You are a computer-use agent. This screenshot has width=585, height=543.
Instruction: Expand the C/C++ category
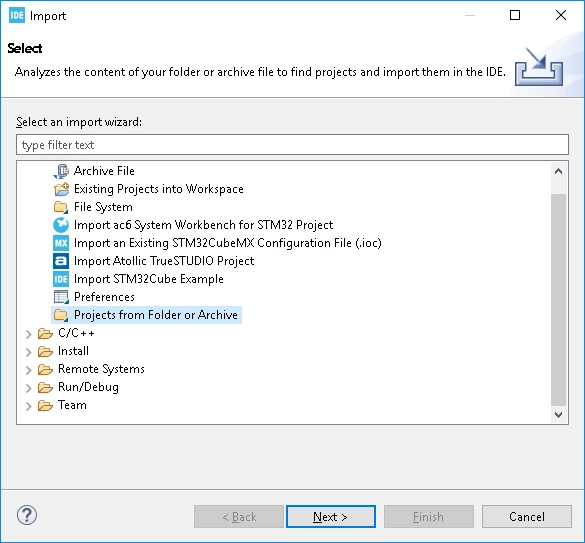[x=28, y=334]
